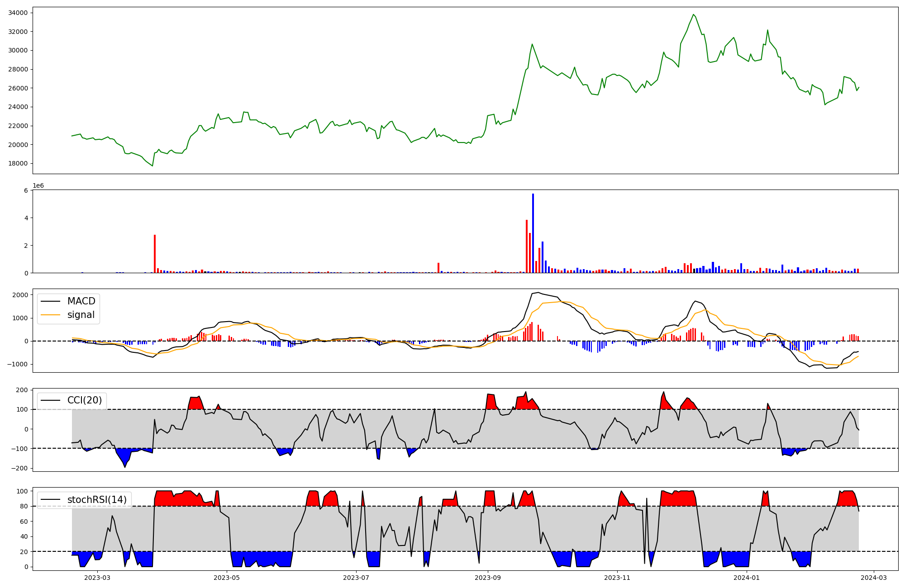The width and height of the screenshot is (905, 588).
Task: Click the tallest blue volume bar
Action: tap(533, 233)
